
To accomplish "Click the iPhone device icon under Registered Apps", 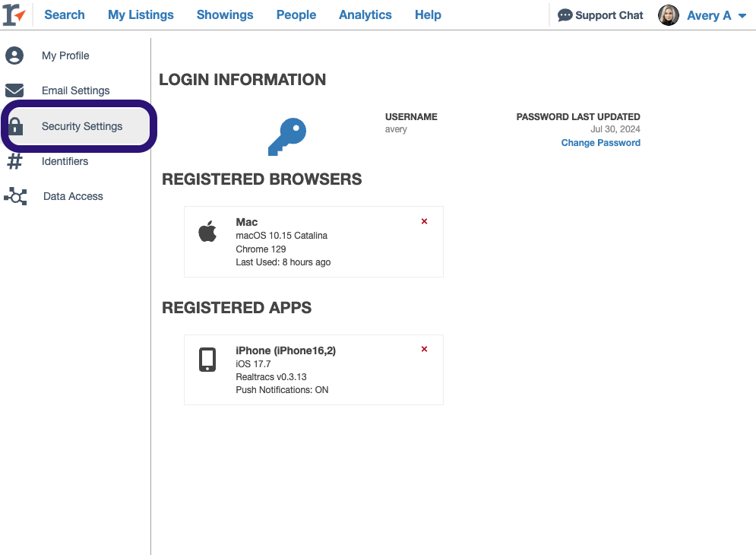I will click(x=207, y=359).
